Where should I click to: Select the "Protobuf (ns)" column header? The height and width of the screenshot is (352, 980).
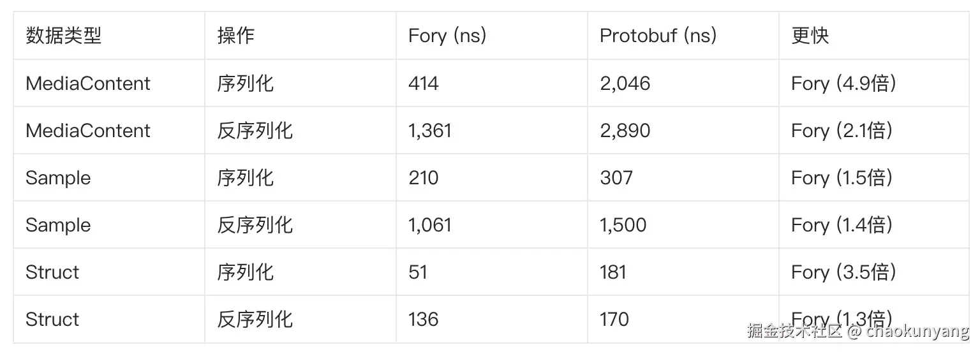tap(658, 36)
